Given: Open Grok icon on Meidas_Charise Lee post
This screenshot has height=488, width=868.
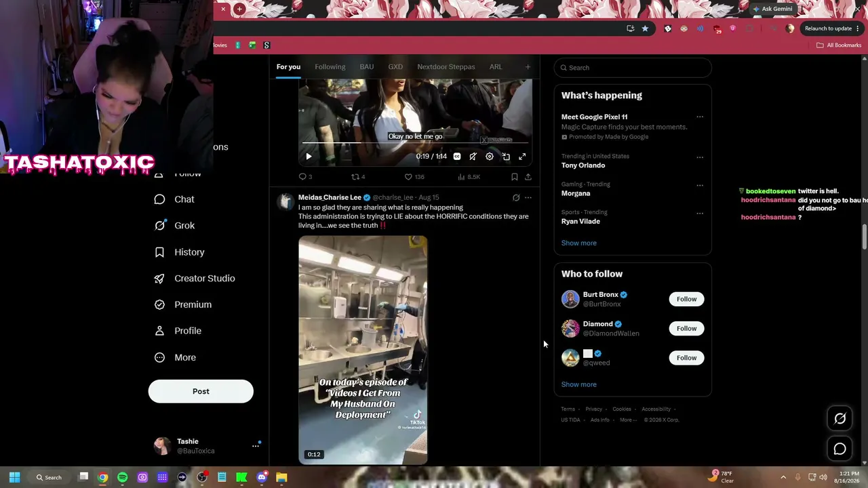Looking at the screenshot, I should click(x=516, y=198).
